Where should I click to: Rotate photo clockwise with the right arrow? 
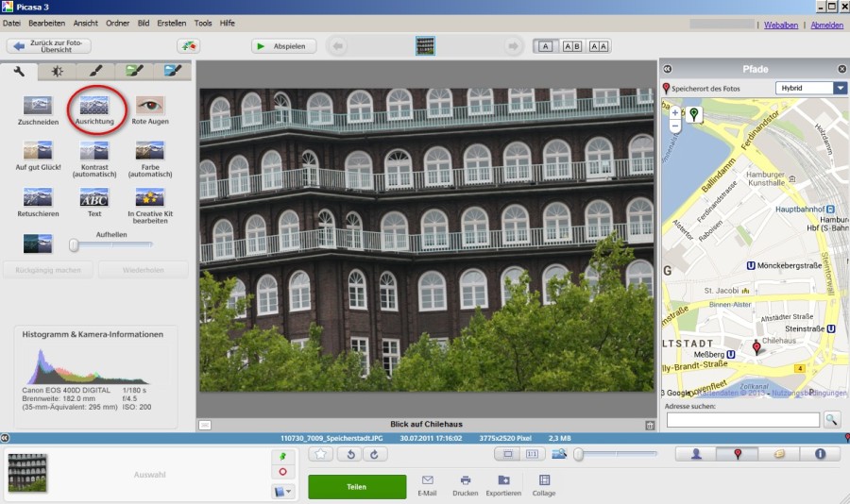click(375, 455)
